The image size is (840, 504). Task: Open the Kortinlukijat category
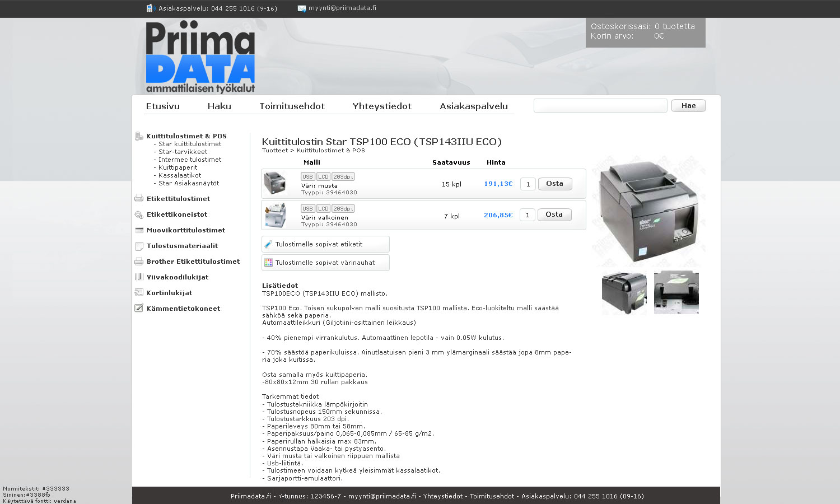point(170,293)
